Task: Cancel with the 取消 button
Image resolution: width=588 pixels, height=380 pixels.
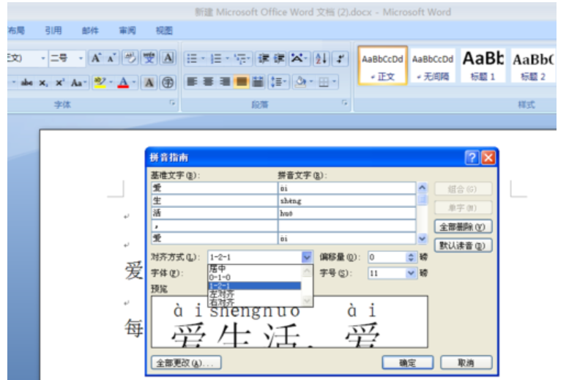Action: [466, 362]
